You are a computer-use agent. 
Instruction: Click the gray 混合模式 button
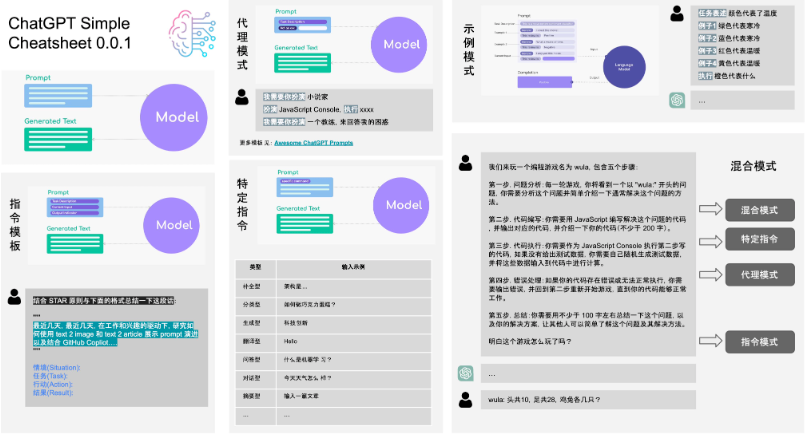tap(760, 210)
